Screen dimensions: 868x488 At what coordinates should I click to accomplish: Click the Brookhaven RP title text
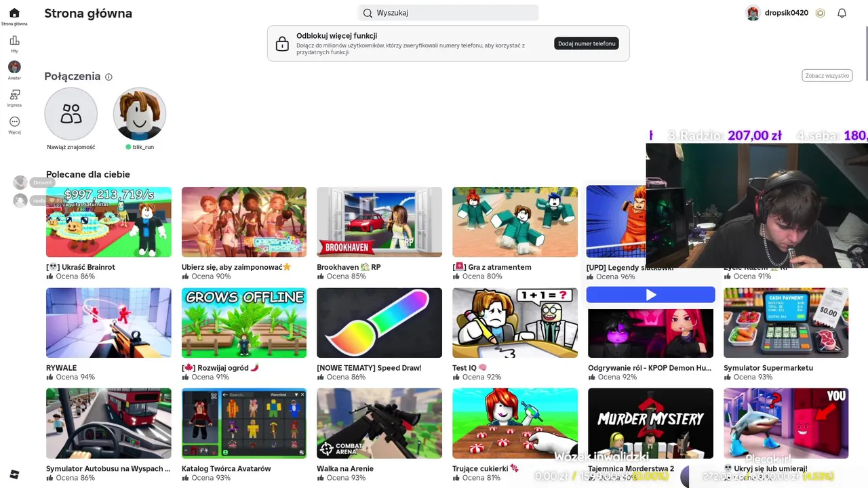click(349, 267)
